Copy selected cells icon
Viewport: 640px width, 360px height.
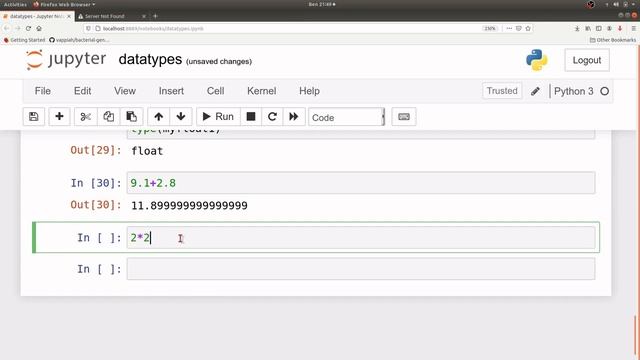108,117
